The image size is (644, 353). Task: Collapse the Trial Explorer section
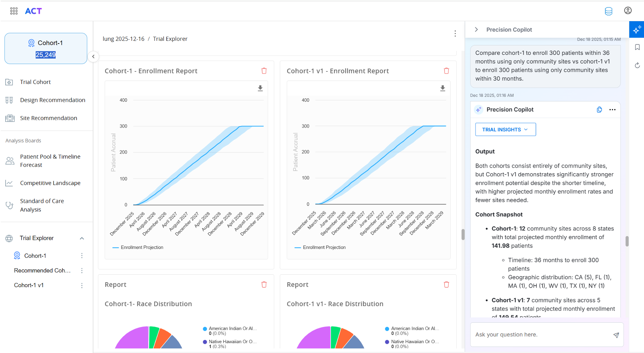pyautogui.click(x=82, y=238)
